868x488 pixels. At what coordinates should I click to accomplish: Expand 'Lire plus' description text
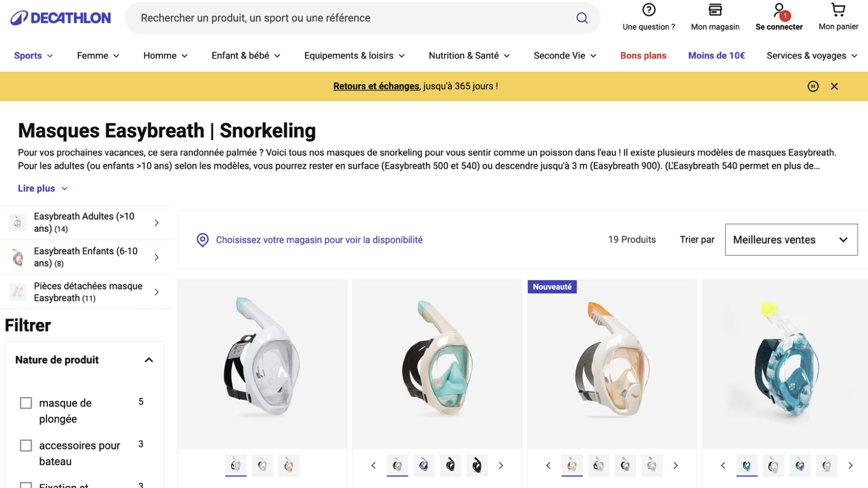pyautogui.click(x=42, y=189)
